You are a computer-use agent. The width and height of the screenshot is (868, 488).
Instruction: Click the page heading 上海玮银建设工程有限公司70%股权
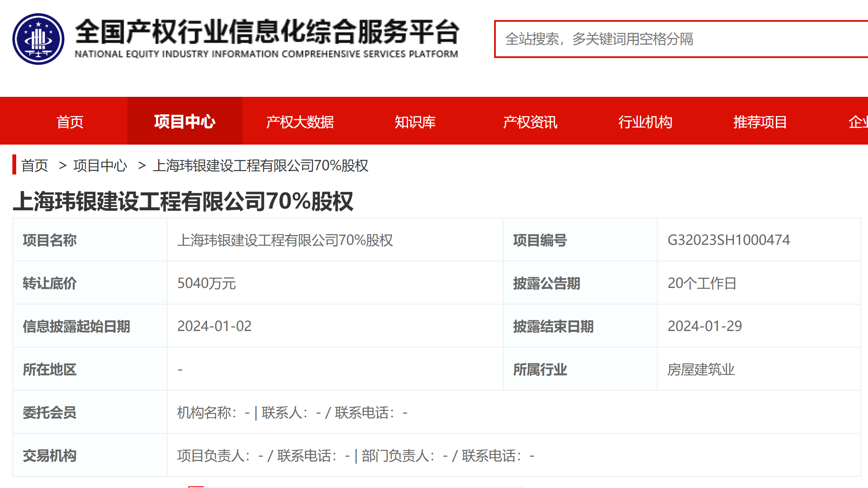point(183,201)
